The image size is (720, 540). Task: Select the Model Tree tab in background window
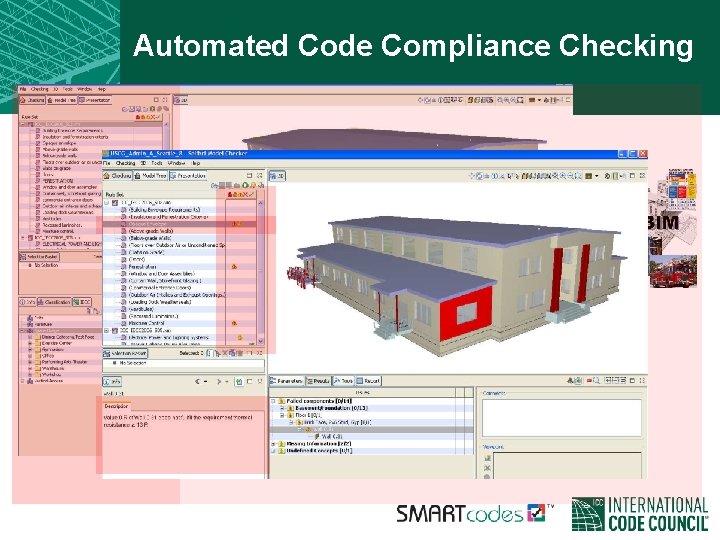click(62, 100)
